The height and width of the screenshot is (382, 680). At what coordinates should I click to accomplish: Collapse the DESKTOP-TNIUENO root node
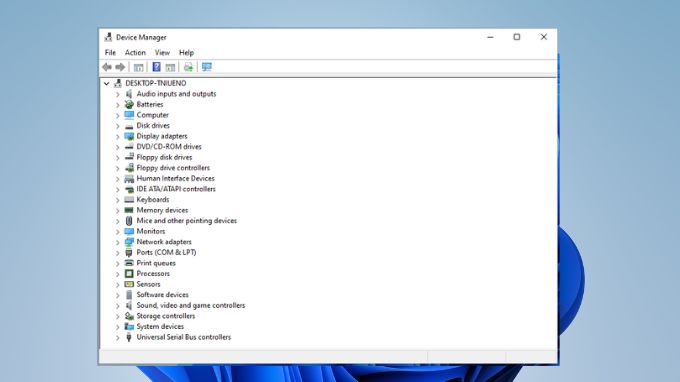pyautogui.click(x=106, y=83)
